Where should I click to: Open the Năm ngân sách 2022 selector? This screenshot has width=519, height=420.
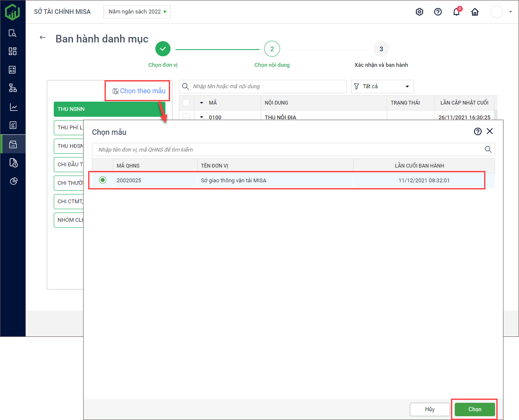click(x=137, y=12)
